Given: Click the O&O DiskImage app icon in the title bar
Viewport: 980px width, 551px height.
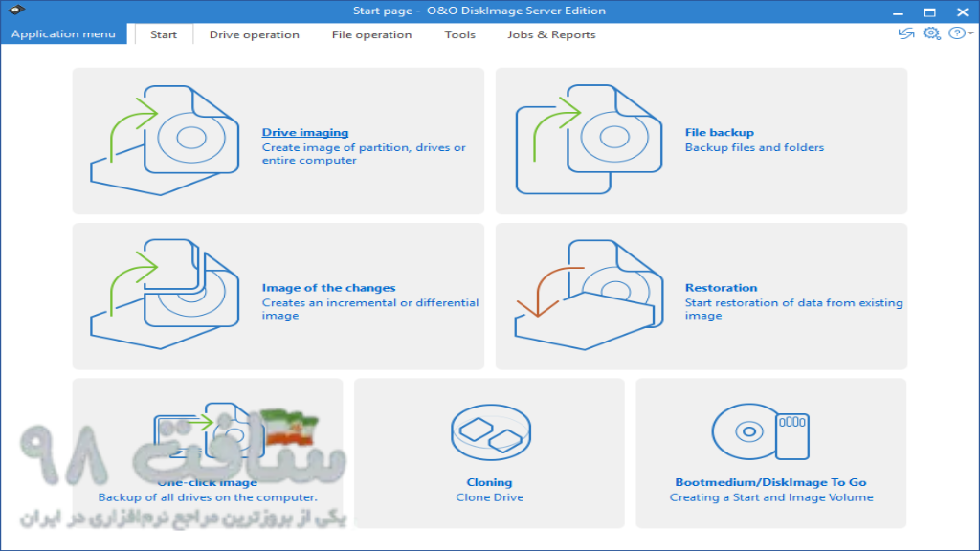Looking at the screenshot, I should click(x=16, y=10).
